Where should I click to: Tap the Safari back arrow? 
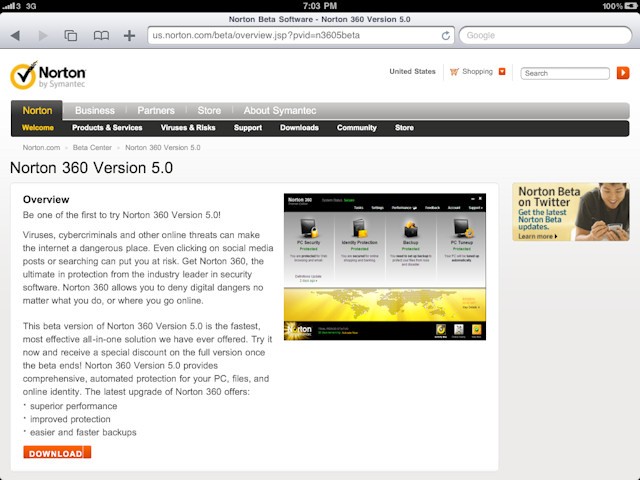coord(16,36)
